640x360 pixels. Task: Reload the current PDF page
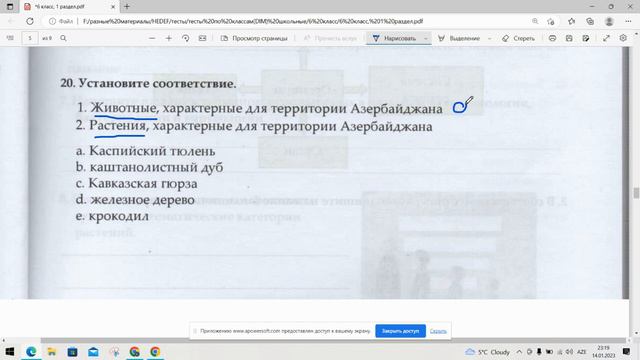pyautogui.click(x=30, y=21)
